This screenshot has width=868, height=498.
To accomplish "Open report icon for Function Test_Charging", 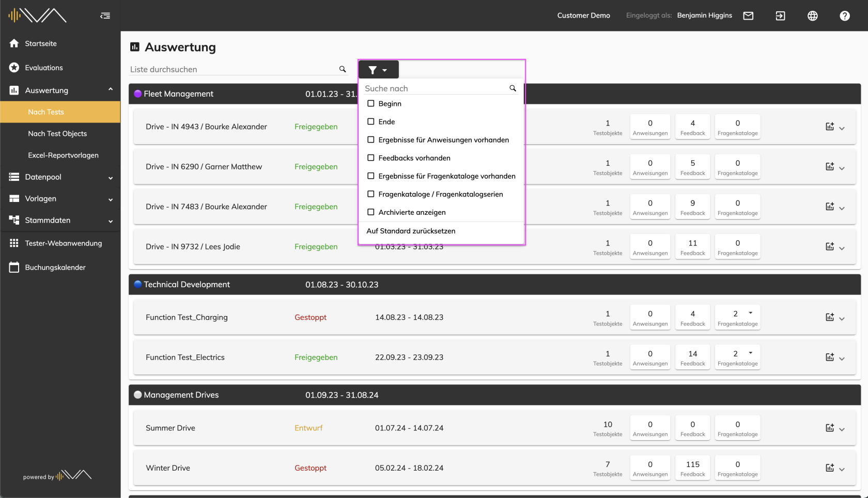I will [x=830, y=317].
